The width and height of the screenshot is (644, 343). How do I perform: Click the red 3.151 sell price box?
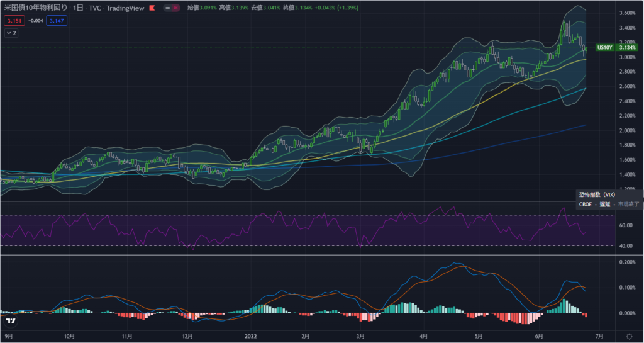[13, 20]
